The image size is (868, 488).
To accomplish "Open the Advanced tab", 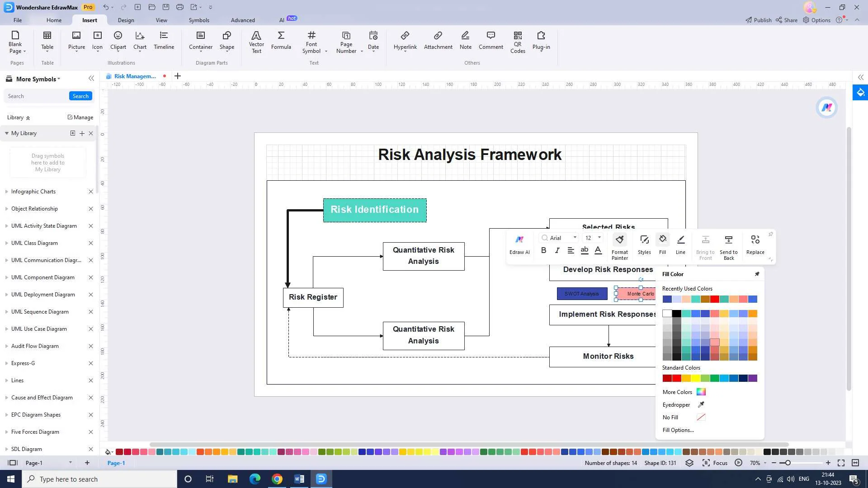I will [x=243, y=20].
